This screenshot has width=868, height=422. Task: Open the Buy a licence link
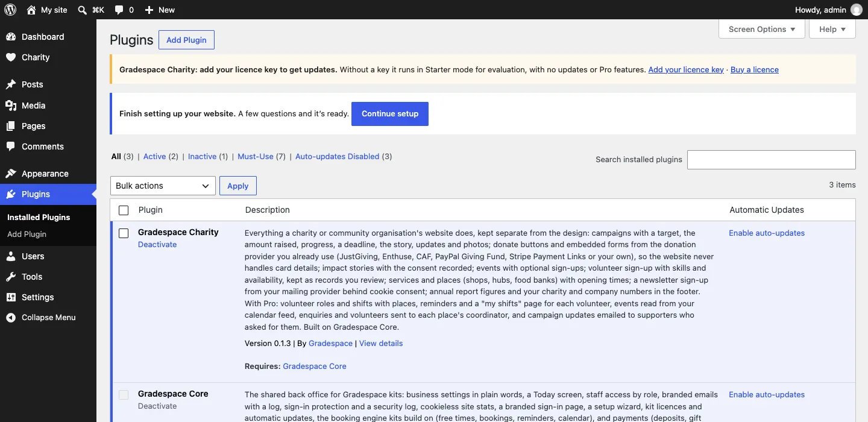click(755, 69)
